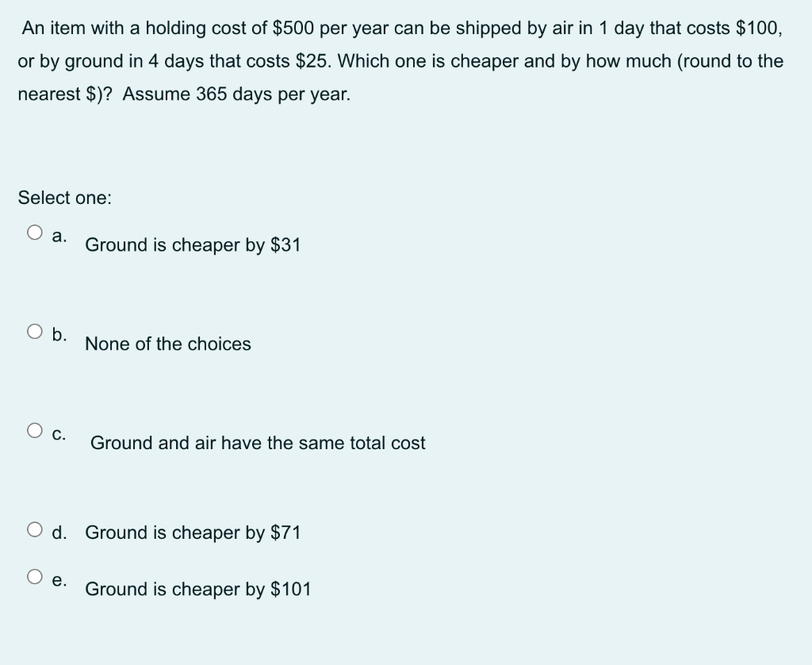
Task: Choose 'Ground and air have the same total cost'
Action: (258, 444)
